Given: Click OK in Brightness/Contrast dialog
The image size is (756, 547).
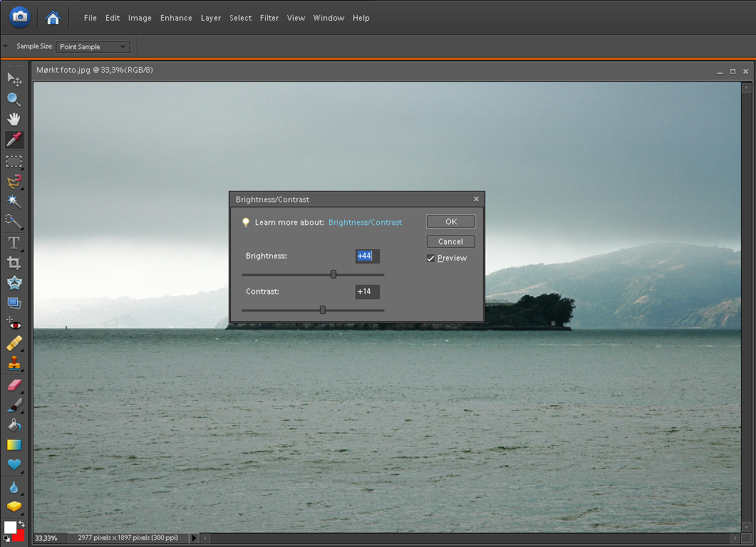Looking at the screenshot, I should tap(450, 222).
